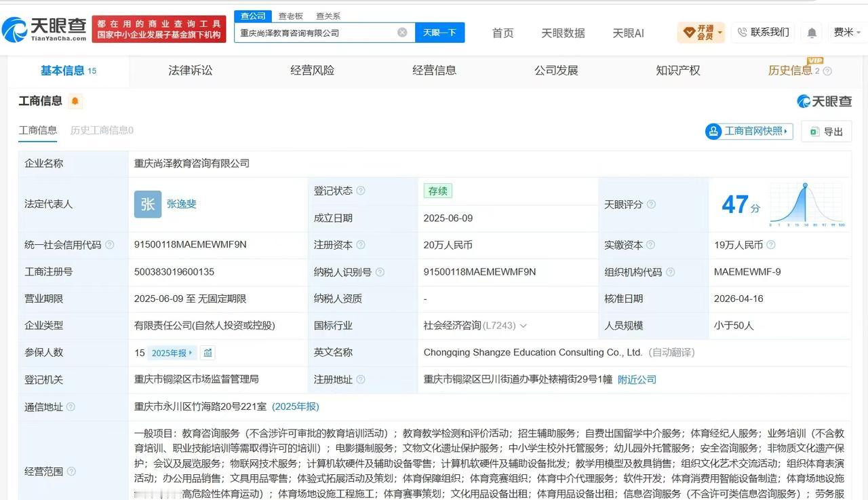Click the organization code MAEMEWMF-9
This screenshot has height=500, width=868.
[x=747, y=272]
